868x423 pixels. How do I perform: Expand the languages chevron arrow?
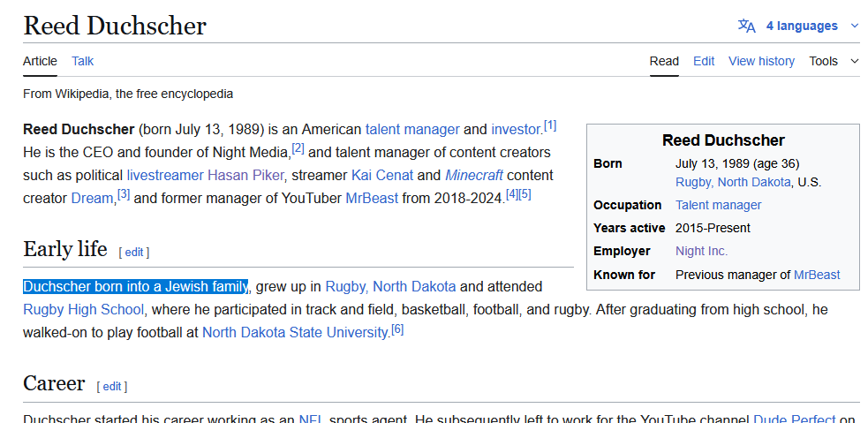[x=854, y=26]
